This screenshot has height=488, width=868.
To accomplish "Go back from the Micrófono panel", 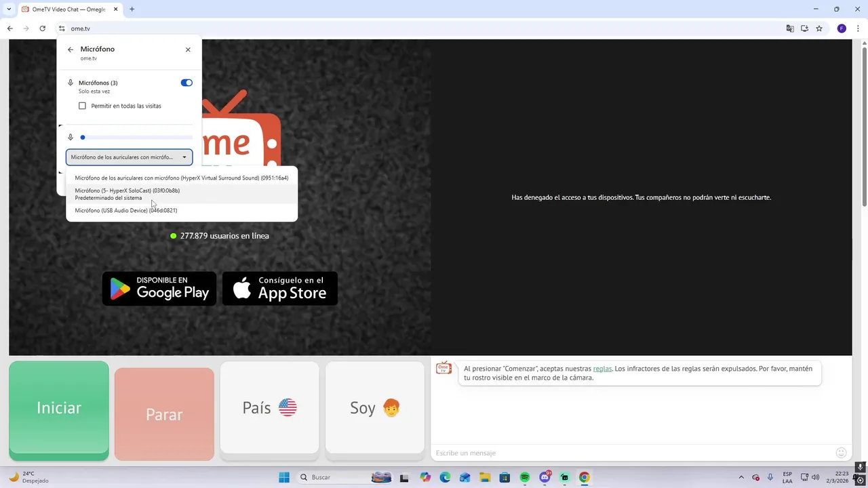I will click(71, 49).
